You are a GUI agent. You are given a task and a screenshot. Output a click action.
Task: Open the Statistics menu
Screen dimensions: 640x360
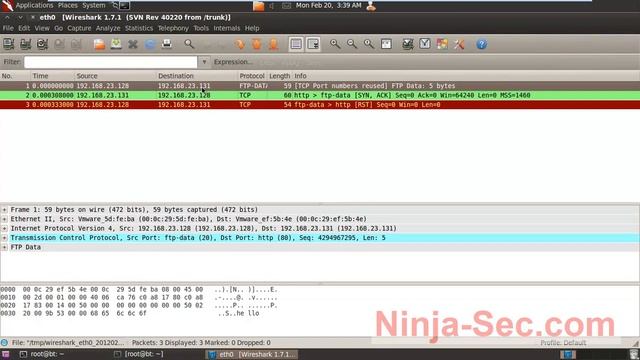(x=139, y=28)
